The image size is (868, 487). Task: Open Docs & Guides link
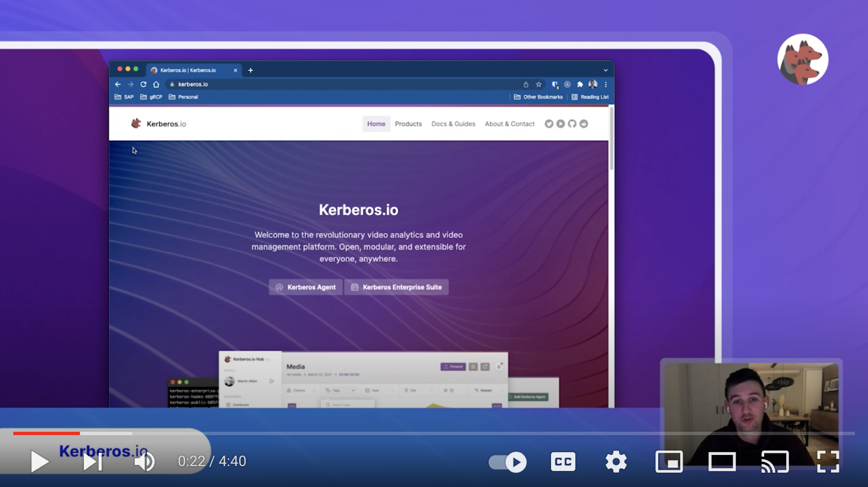point(453,124)
